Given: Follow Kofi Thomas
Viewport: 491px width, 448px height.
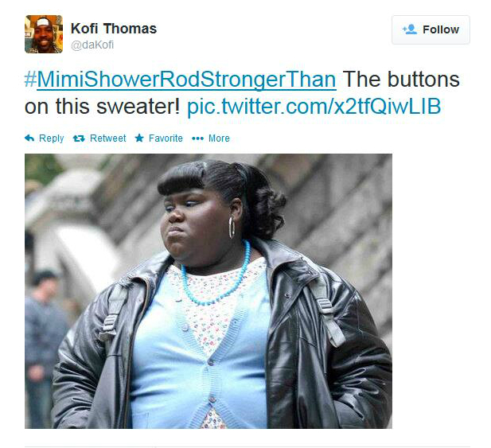Looking at the screenshot, I should 431,29.
